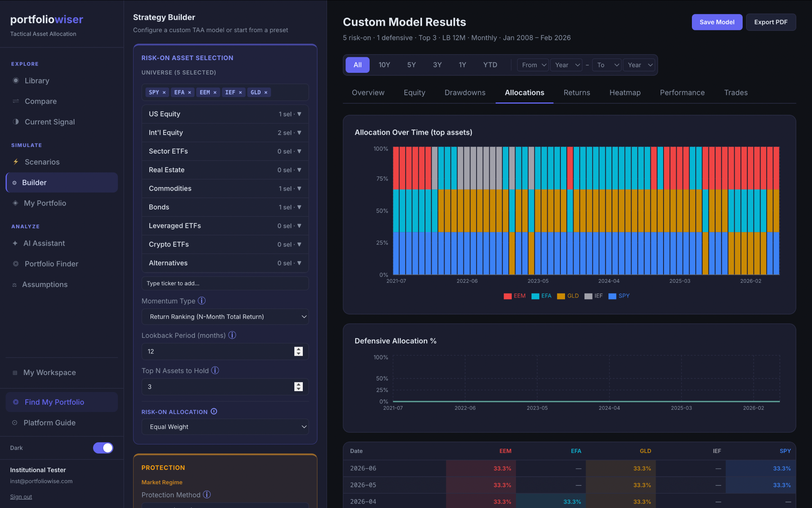Screen dimensions: 812x508
Task: Switch to the Heatmap tab
Action: coord(625,93)
